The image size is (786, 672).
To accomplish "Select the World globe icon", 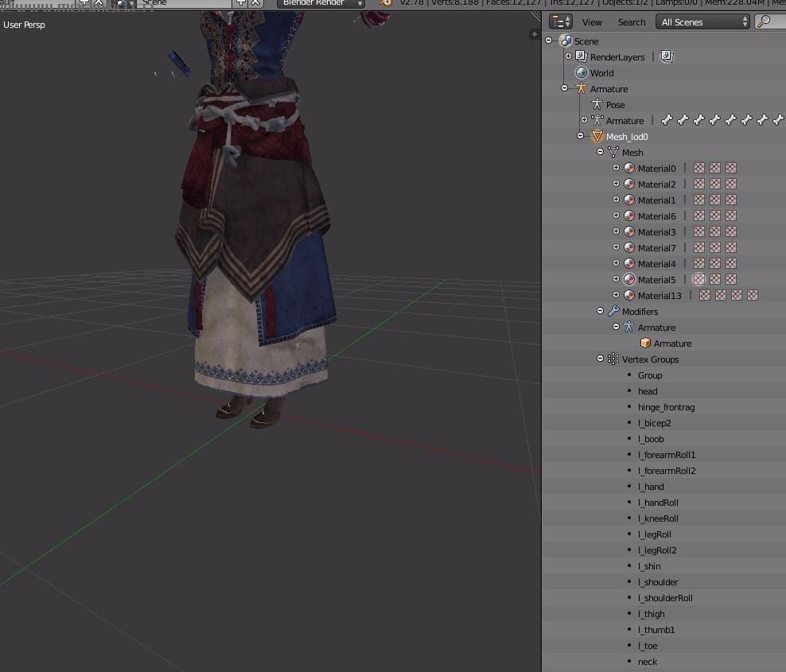I will [582, 72].
